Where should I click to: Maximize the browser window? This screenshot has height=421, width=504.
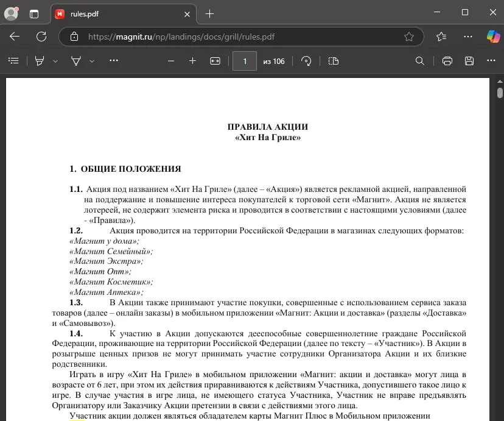click(x=465, y=12)
